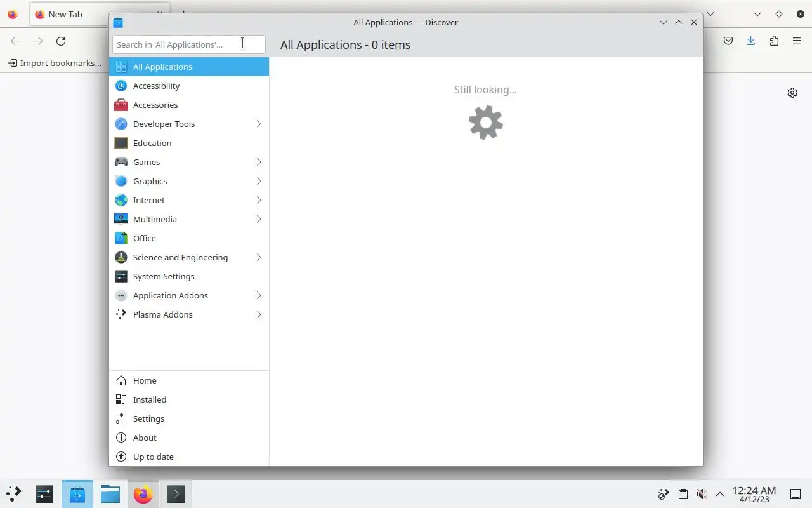The image size is (812, 508).
Task: Click the Up to date label text
Action: click(154, 457)
